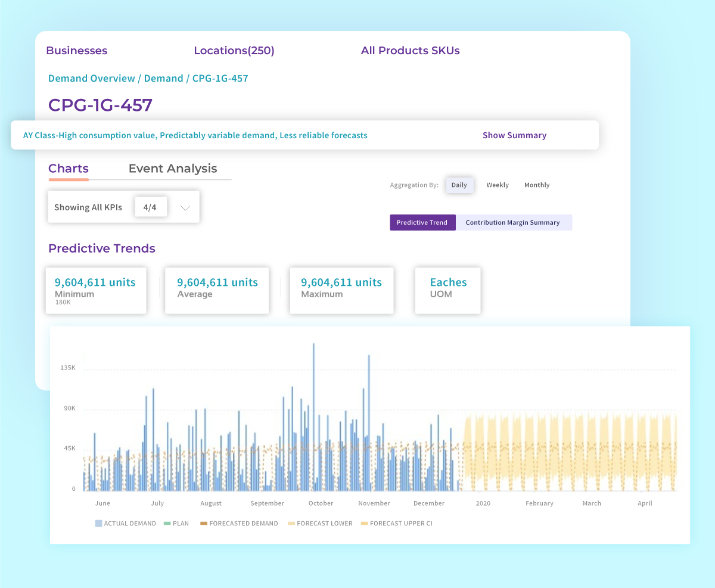
Task: Toggle the ACTUAL DEMAND legend swatch
Action: coord(99,522)
